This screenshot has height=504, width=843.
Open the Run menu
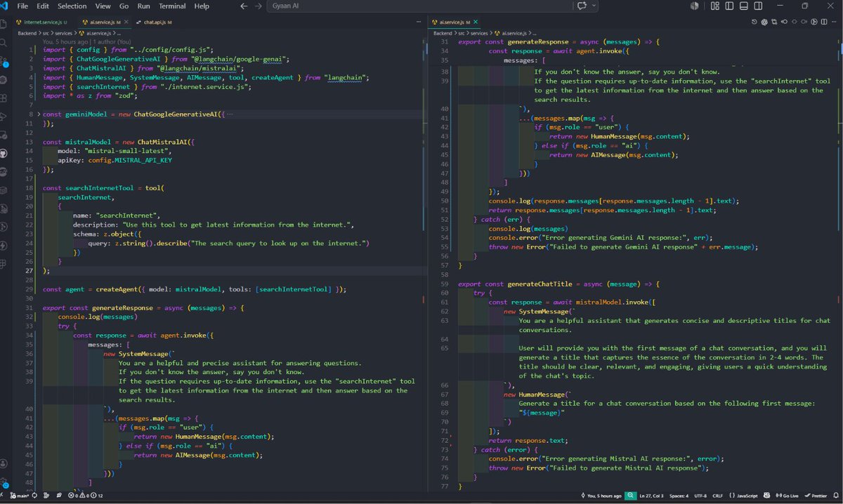[144, 6]
